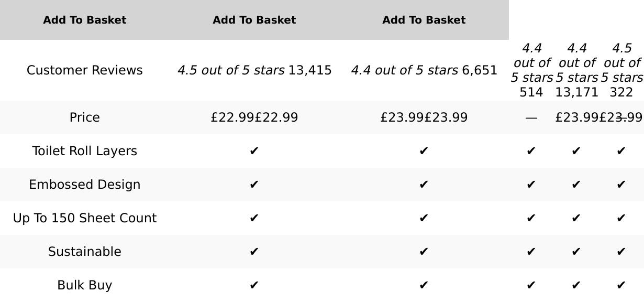The image size is (644, 302).
Task: Open the 13,415 customer reviews rating
Action: [254, 70]
